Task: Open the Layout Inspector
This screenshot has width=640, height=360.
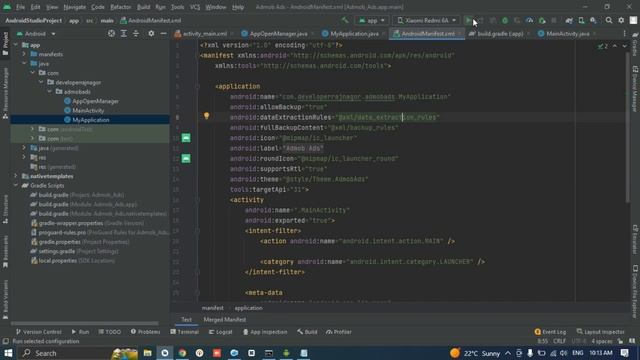Action: pos(601,332)
